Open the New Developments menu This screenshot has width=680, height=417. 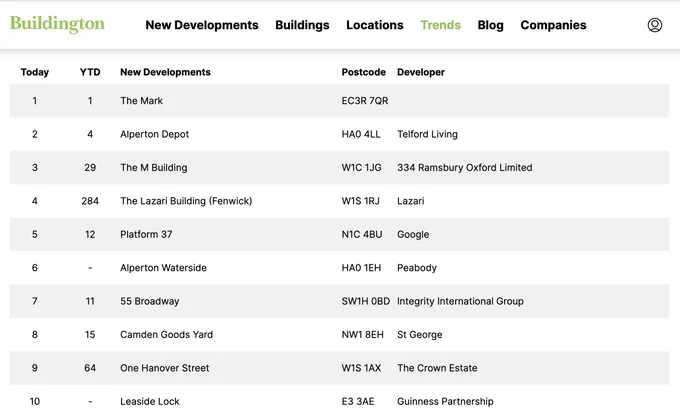coord(202,25)
